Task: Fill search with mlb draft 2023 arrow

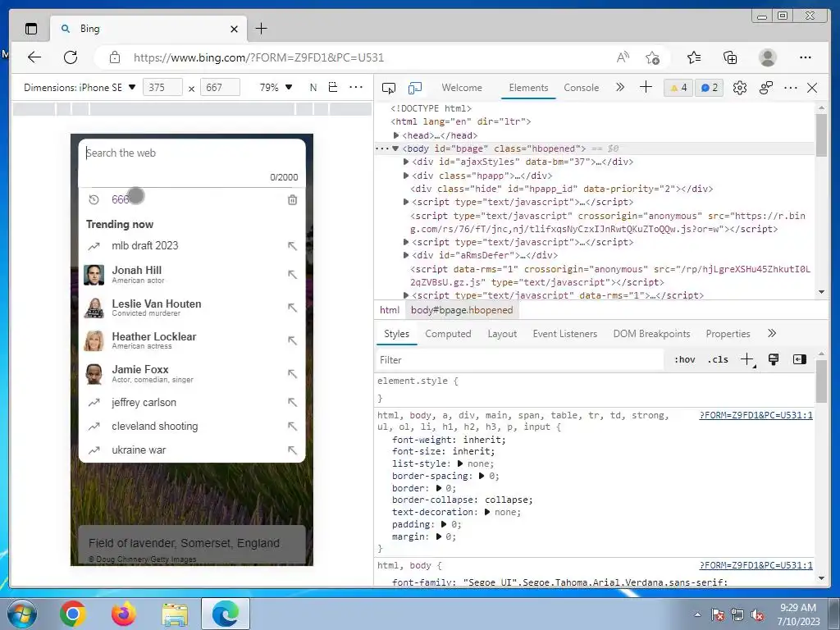Action: 292,246
